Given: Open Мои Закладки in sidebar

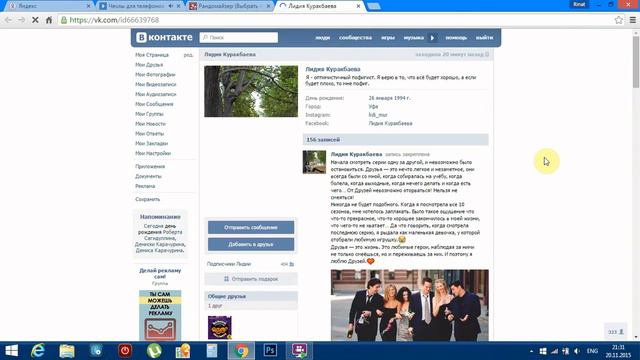Looking at the screenshot, I should 151,143.
